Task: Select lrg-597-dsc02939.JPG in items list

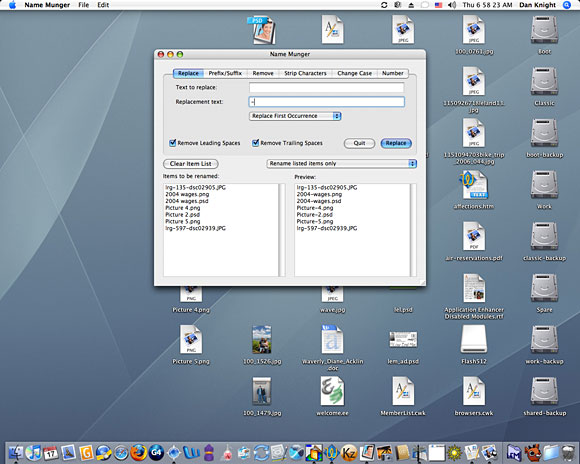Action: pyautogui.click(x=195, y=228)
